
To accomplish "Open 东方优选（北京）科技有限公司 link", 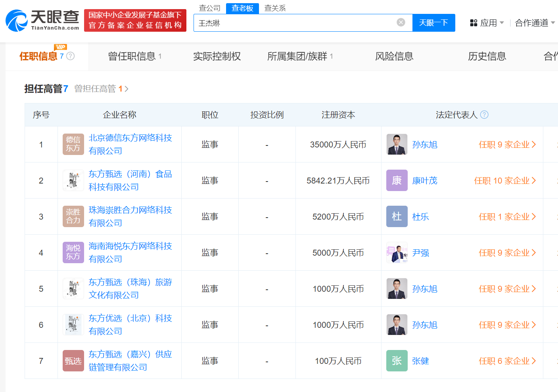I will pos(130,325).
